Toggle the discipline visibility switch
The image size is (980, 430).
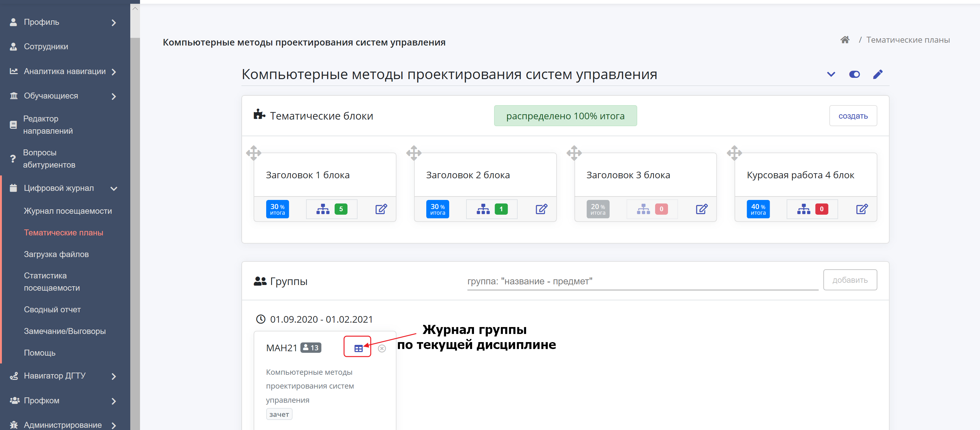pos(854,74)
